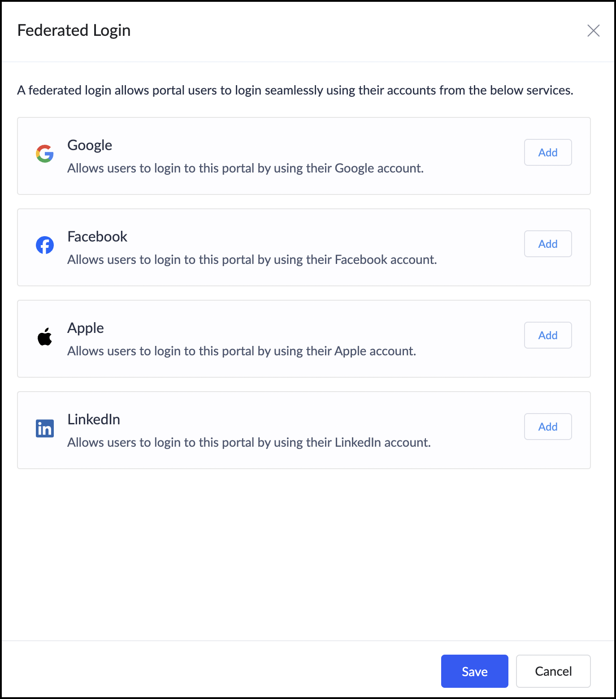616x699 pixels.
Task: Click the Google logo icon
Action: (45, 154)
